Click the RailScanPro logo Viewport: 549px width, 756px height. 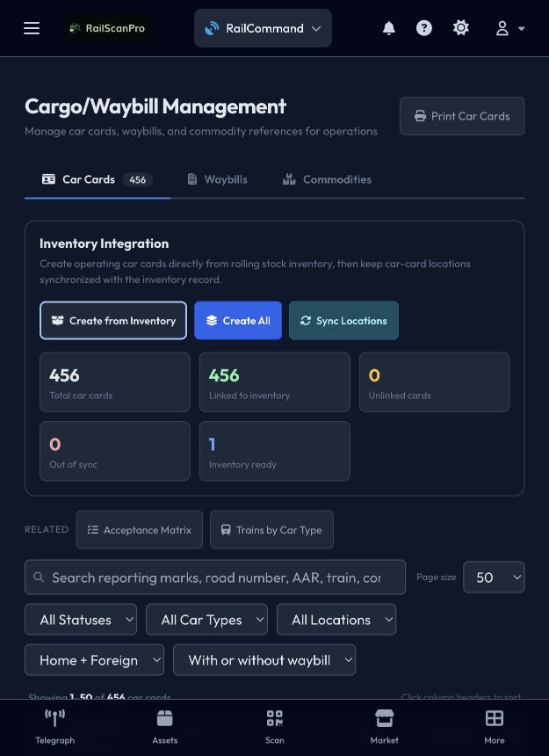[107, 28]
